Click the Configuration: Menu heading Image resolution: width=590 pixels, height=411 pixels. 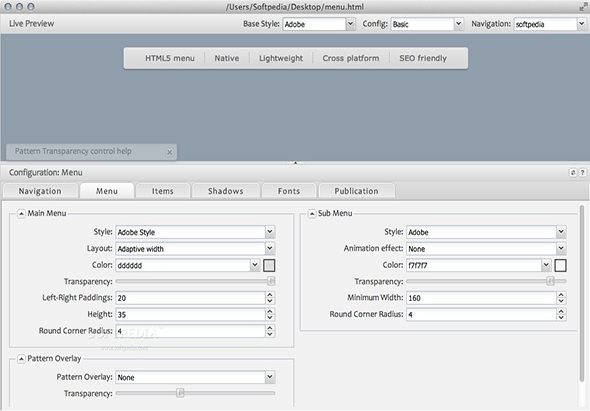point(46,172)
